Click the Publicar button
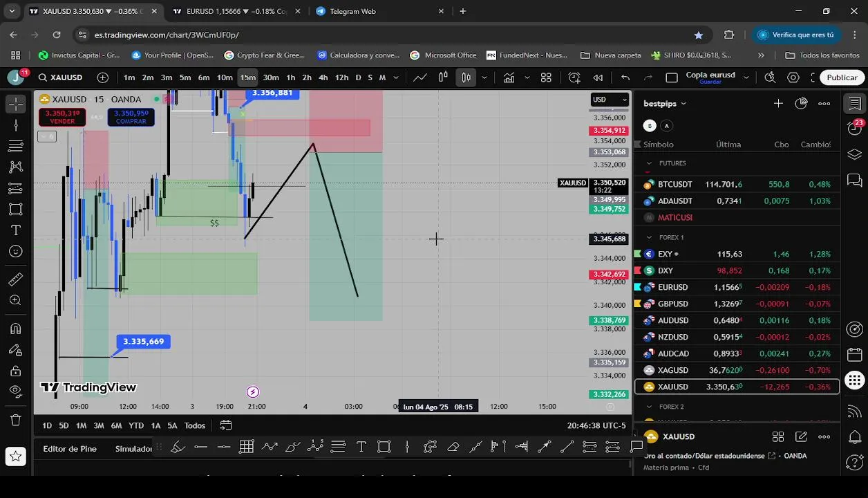The height and width of the screenshot is (498, 868). pos(842,77)
